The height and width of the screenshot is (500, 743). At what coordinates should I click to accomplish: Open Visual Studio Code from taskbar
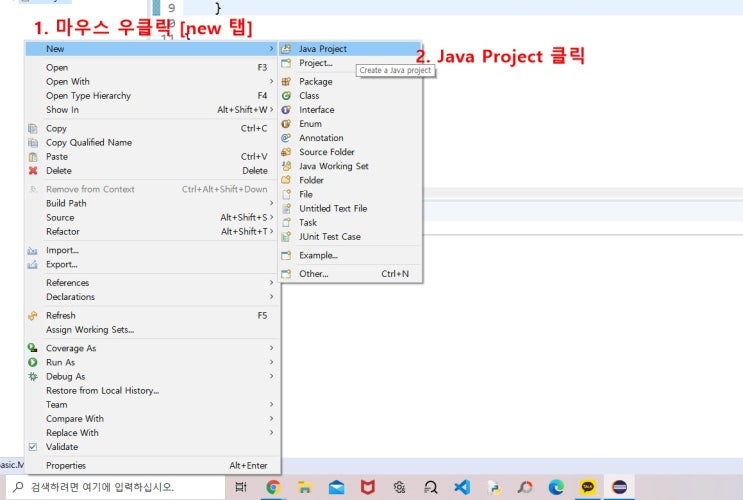pos(462,487)
